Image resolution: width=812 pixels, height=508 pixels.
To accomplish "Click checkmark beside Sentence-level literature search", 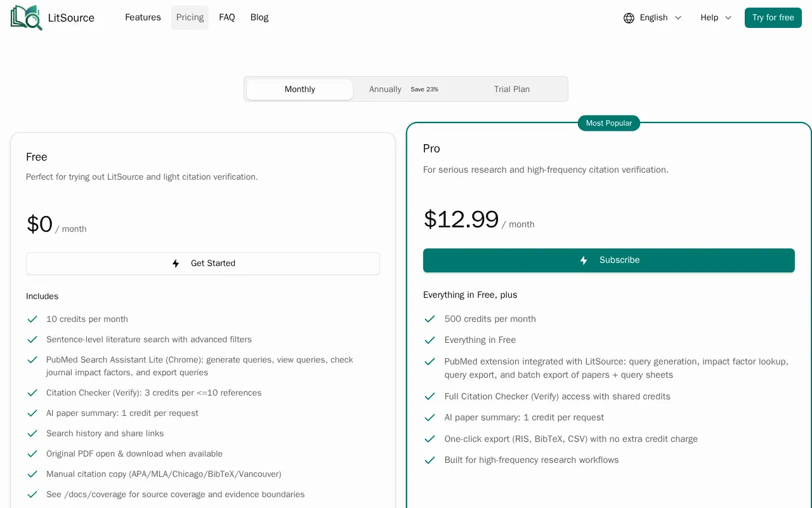I will pos(32,340).
